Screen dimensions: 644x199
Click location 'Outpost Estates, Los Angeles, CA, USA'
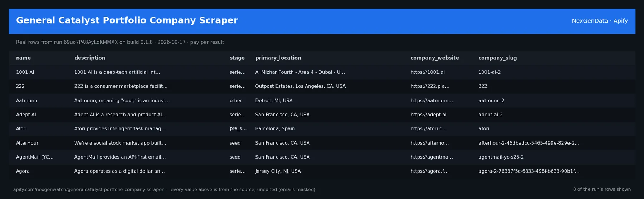click(301, 86)
